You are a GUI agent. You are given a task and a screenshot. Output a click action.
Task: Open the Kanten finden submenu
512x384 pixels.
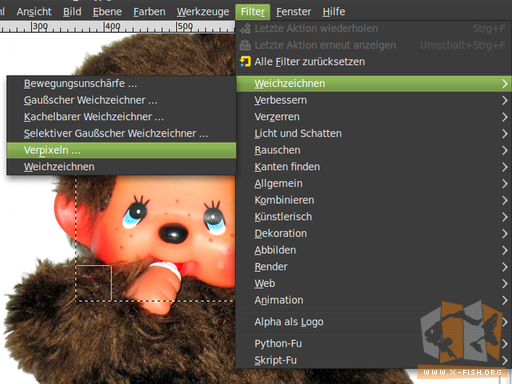tap(374, 167)
